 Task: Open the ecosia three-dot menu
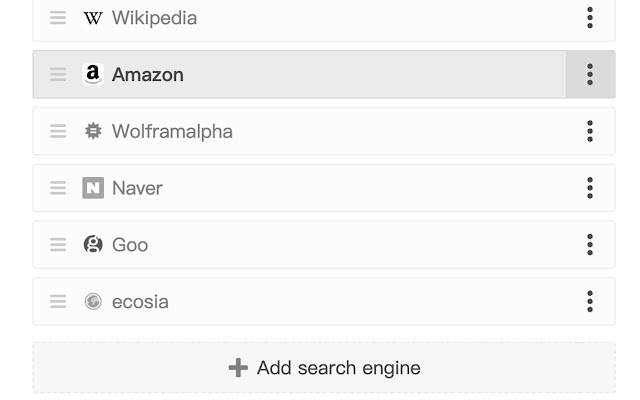pos(590,302)
